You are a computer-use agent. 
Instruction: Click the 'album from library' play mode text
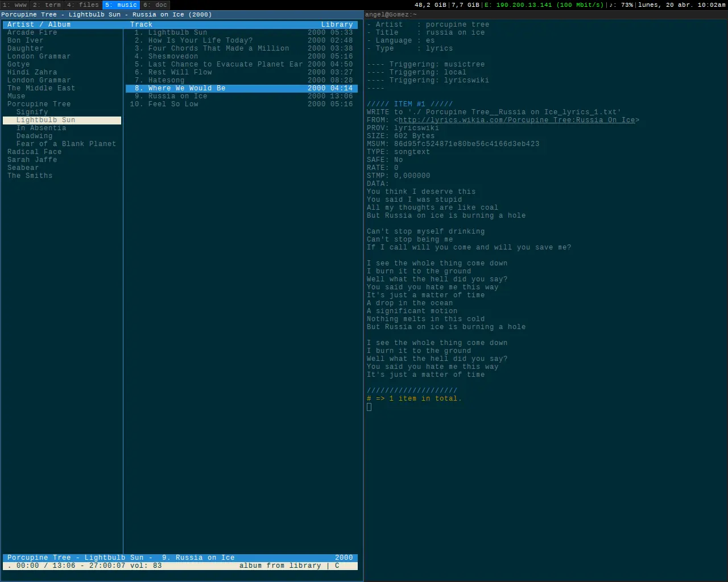point(280,566)
